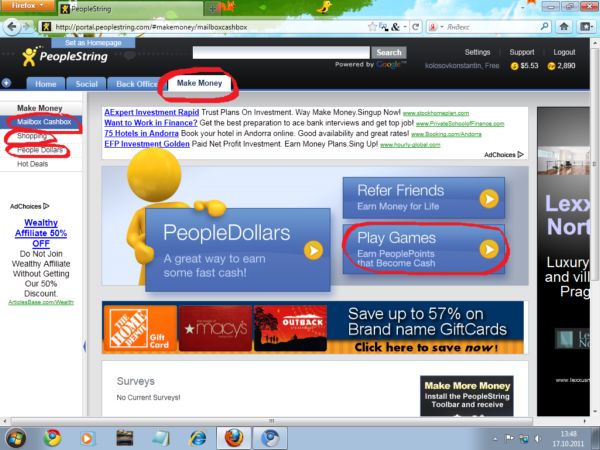
Task: Click the horizontal scrollbar at page bottom
Action: (272, 421)
